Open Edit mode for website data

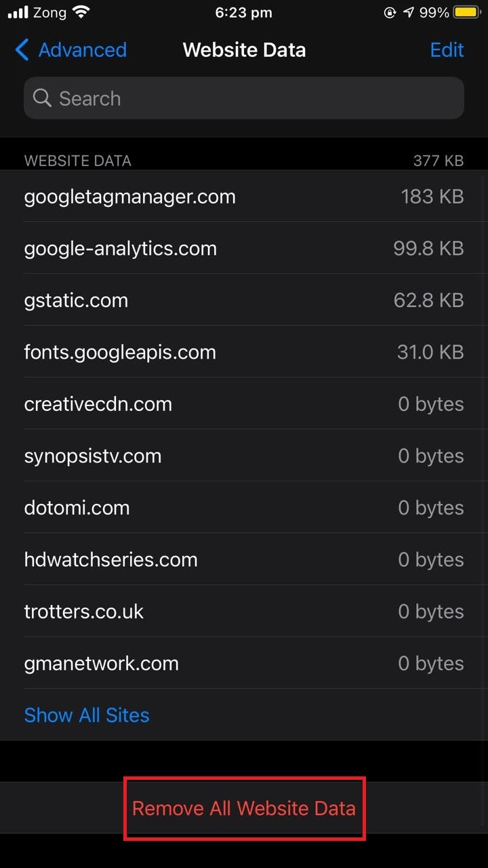pyautogui.click(x=447, y=50)
